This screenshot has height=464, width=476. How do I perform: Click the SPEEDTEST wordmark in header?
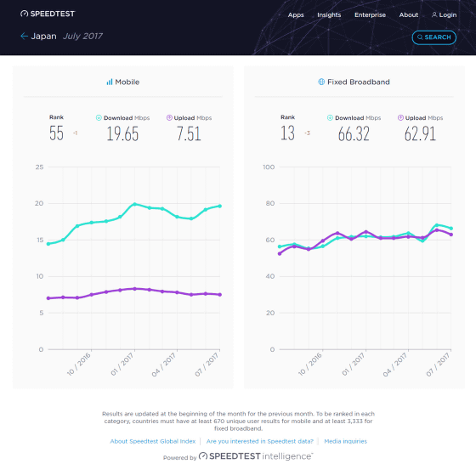[52, 14]
